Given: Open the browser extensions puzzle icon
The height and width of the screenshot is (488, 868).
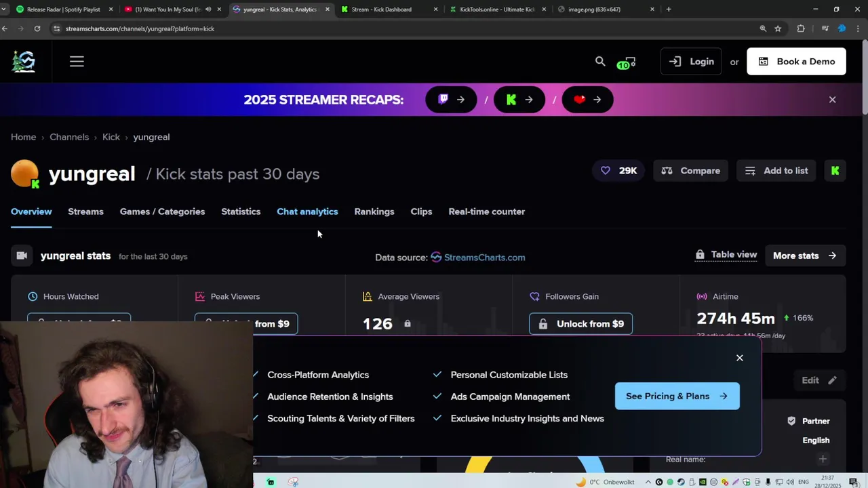Looking at the screenshot, I should pos(801,28).
